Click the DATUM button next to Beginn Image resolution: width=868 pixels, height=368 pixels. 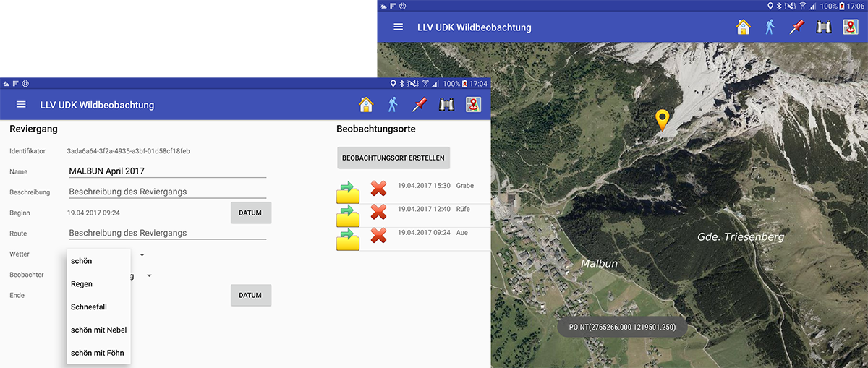tap(251, 213)
